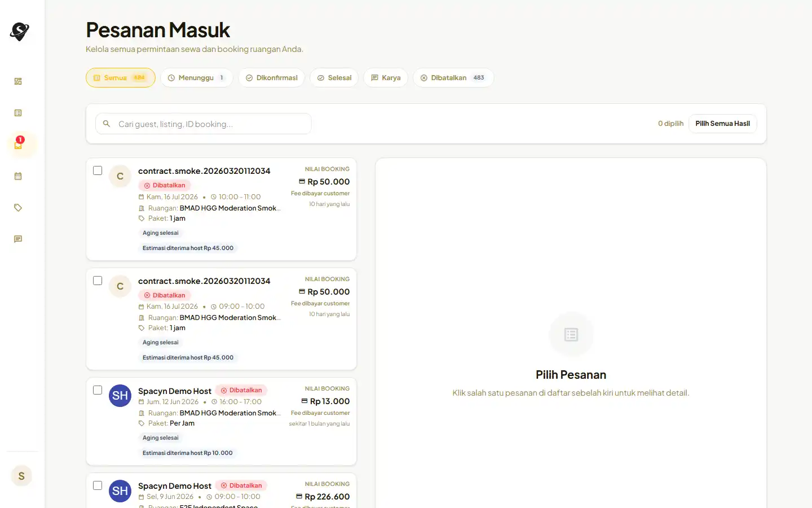The width and height of the screenshot is (812, 508).
Task: Switch to the Dikonfirmasi filter tab
Action: (x=271, y=78)
